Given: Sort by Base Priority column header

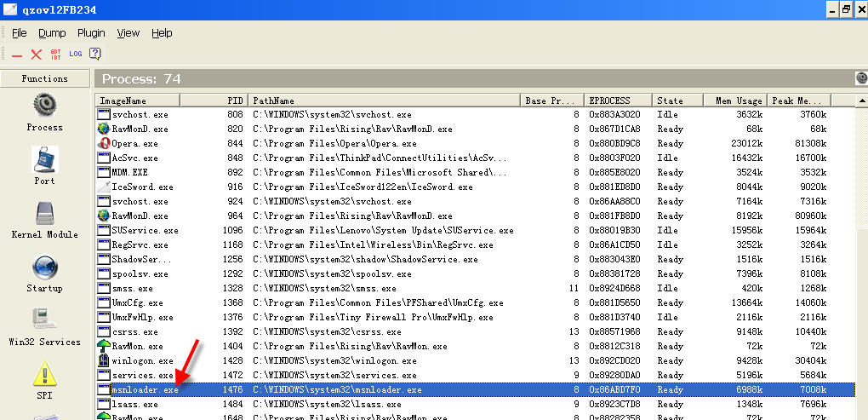Looking at the screenshot, I should click(x=552, y=101).
